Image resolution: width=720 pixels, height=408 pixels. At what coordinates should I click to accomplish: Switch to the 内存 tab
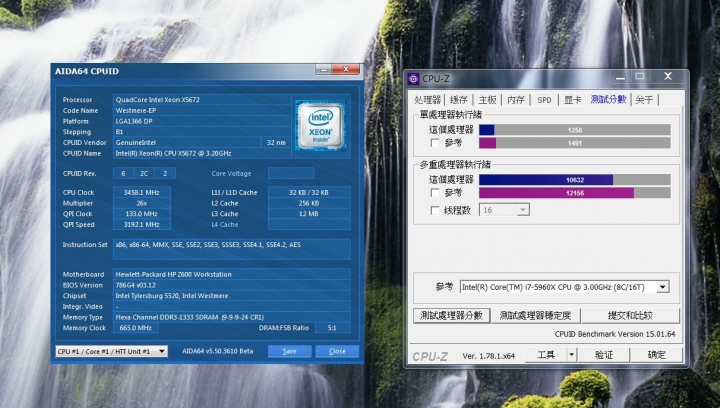pyautogui.click(x=516, y=100)
